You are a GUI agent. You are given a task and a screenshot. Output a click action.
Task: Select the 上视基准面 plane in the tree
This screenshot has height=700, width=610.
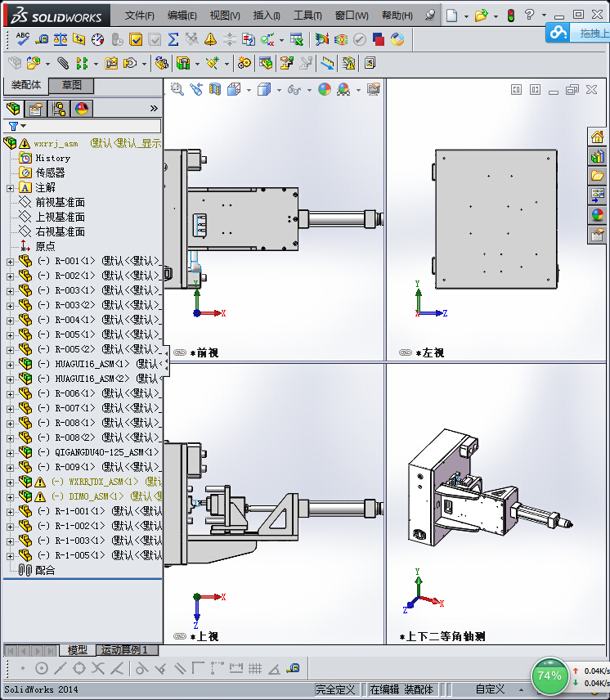click(x=60, y=218)
